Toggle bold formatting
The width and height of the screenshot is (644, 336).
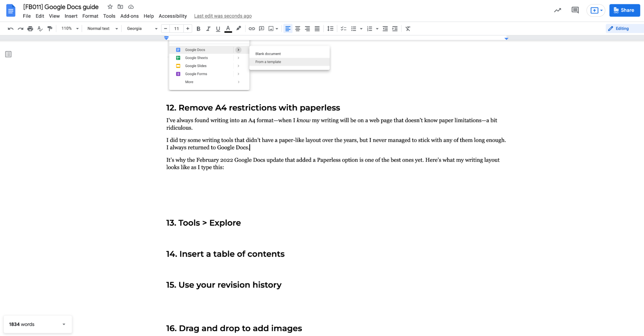click(198, 28)
